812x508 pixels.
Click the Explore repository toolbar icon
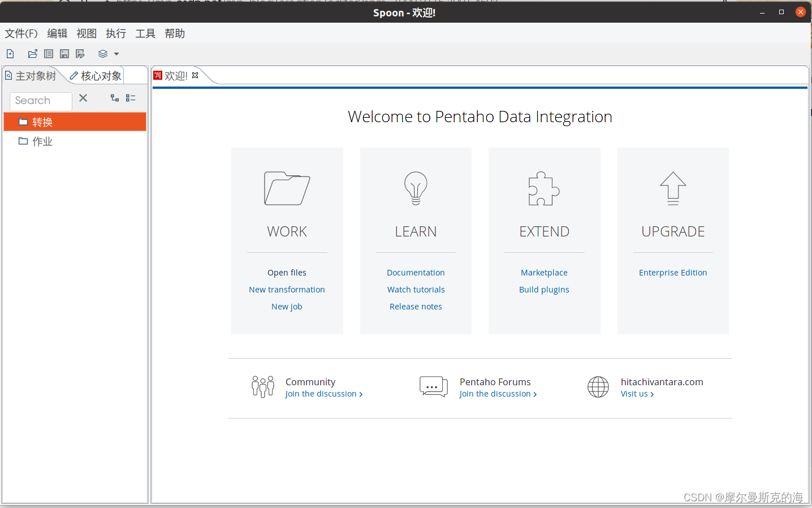[x=49, y=54]
